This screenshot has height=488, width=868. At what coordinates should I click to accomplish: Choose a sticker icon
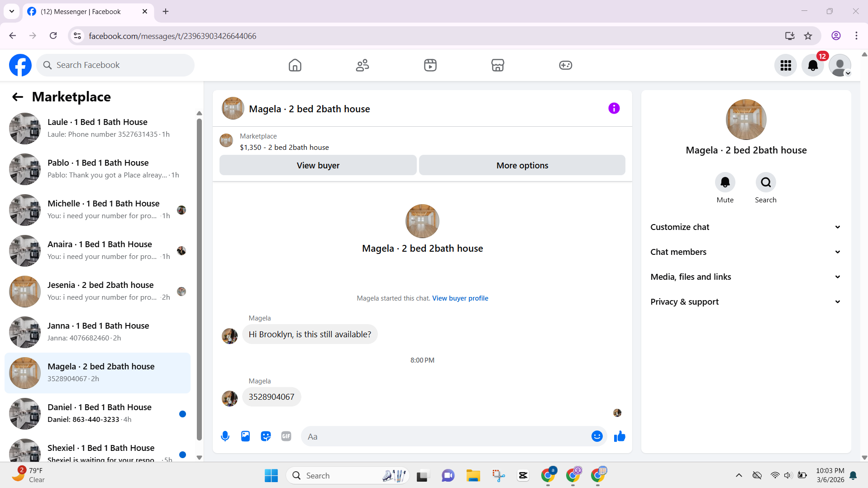[266, 436]
